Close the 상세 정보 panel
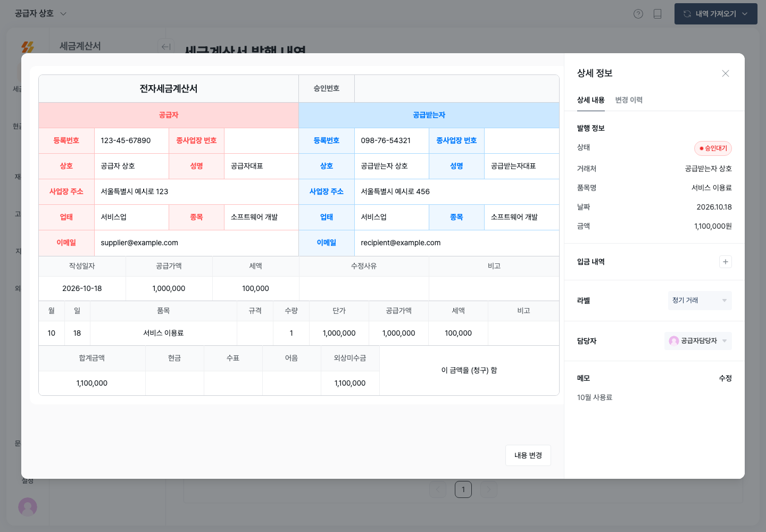 (x=726, y=73)
